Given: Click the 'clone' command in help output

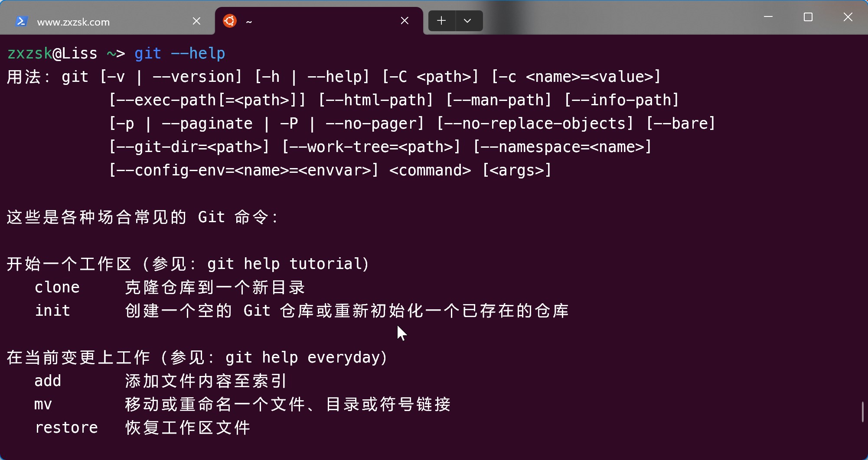Looking at the screenshot, I should [x=57, y=288].
